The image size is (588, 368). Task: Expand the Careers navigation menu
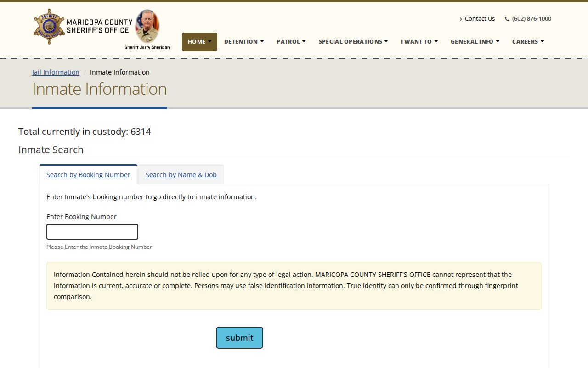[528, 42]
